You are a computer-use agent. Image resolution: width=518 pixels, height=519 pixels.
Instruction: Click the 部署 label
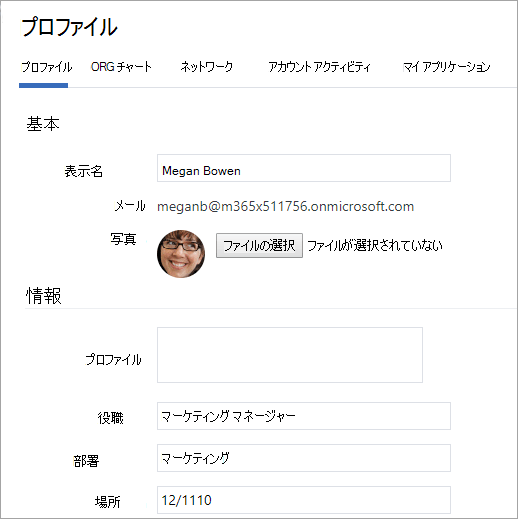tap(86, 461)
